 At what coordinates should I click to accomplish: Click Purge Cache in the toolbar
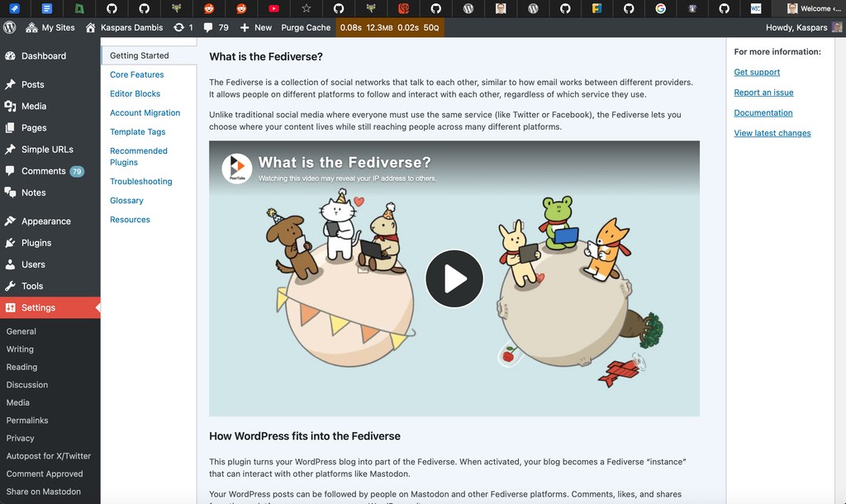[x=306, y=27]
